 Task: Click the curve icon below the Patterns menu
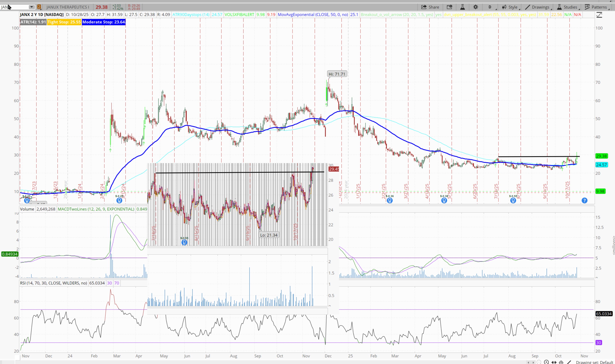point(599,15)
